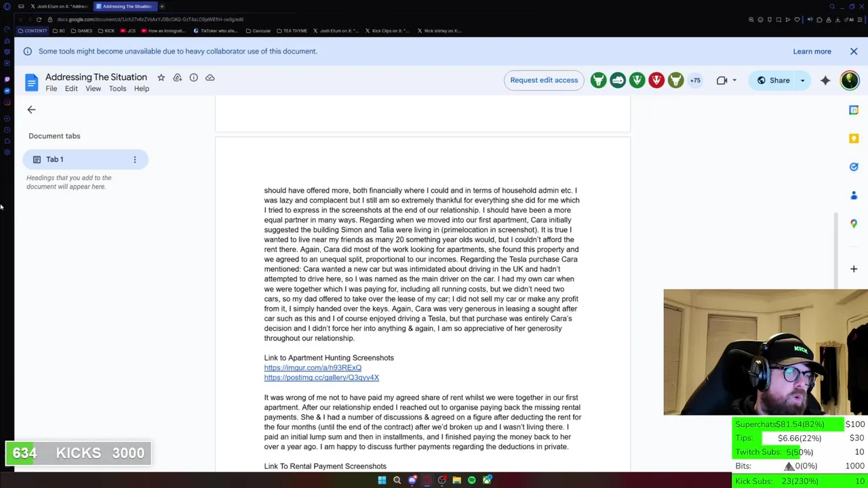
Task: Check the cloud document status icon
Action: tap(210, 77)
